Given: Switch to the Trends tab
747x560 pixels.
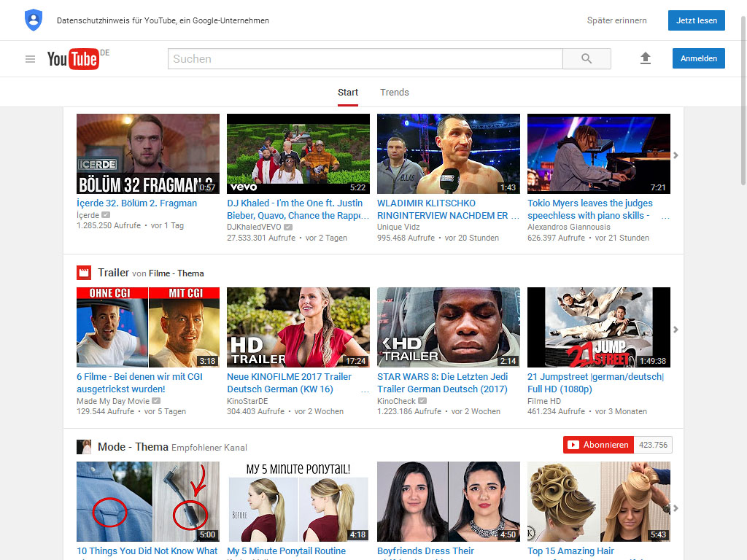Looking at the screenshot, I should coord(395,93).
